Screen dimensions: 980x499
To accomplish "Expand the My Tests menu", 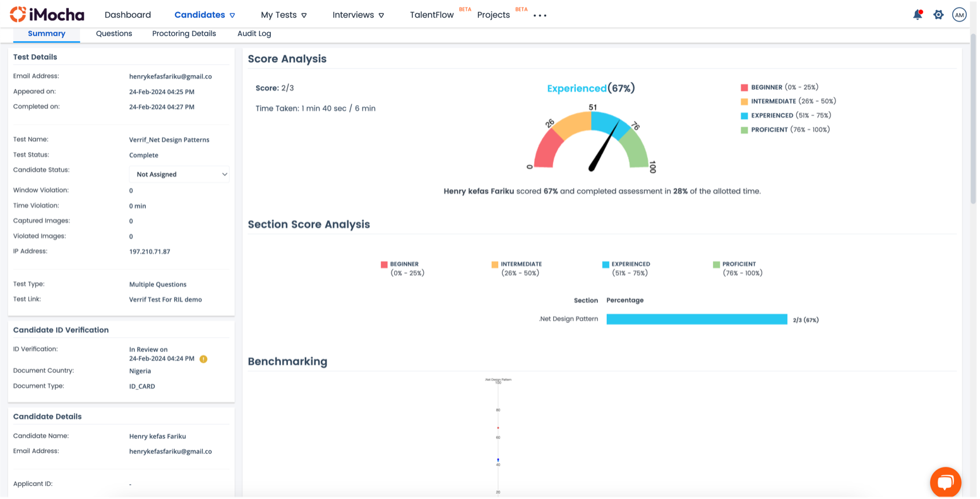I will click(x=284, y=15).
